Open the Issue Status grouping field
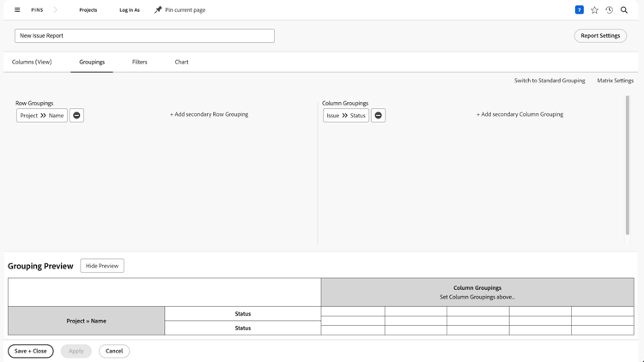The image size is (644, 362). (x=346, y=115)
